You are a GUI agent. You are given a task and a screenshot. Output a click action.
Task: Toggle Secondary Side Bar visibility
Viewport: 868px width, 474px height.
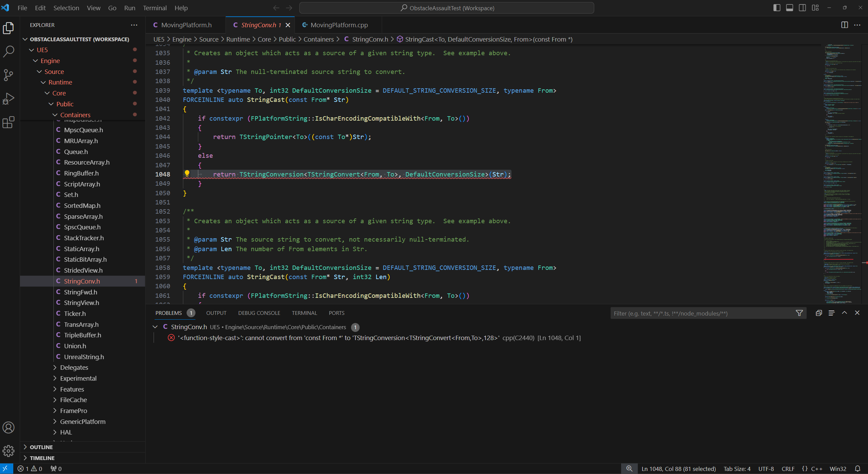coord(802,8)
